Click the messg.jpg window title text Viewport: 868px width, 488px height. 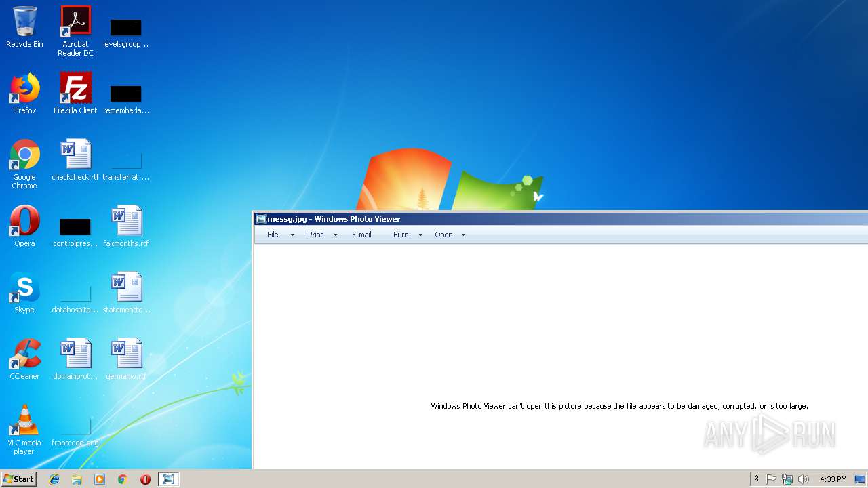tap(334, 219)
